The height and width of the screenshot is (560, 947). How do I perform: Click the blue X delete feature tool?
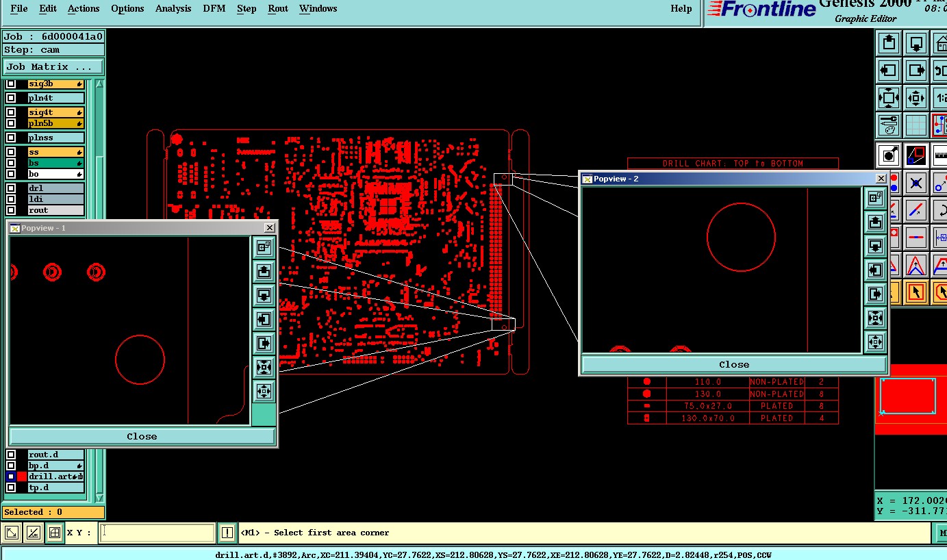click(916, 183)
